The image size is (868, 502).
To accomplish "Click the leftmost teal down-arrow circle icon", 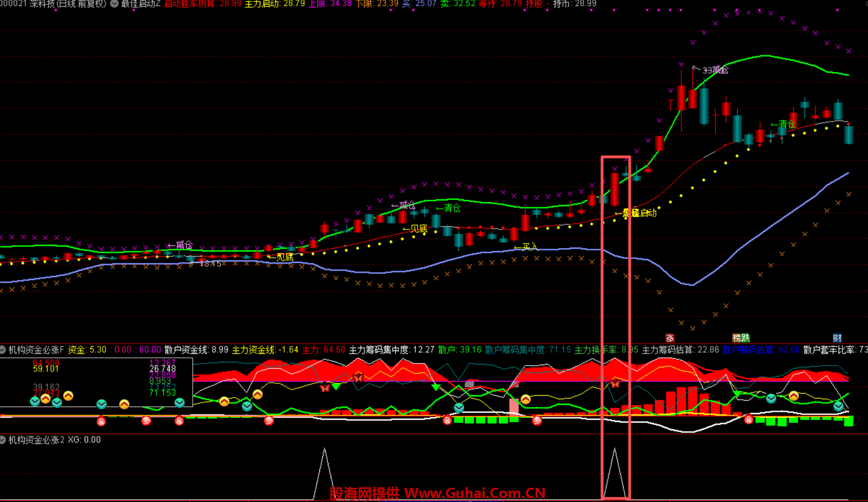I will click(35, 401).
